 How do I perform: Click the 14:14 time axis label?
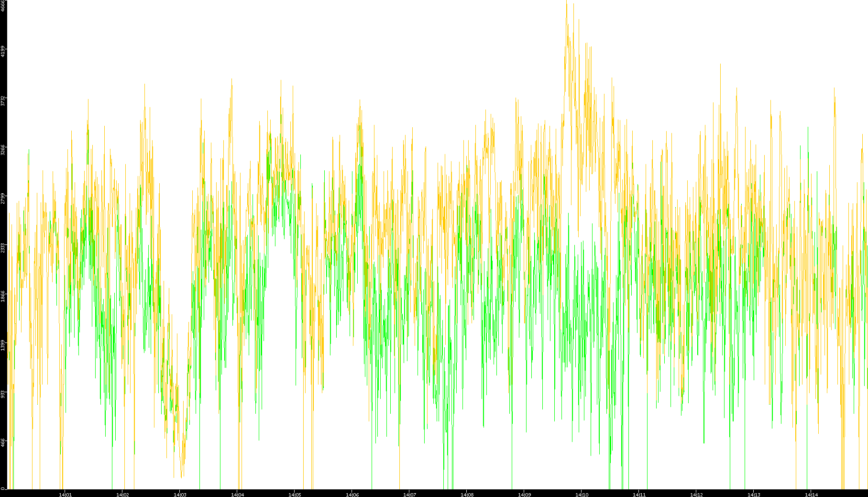(812, 495)
